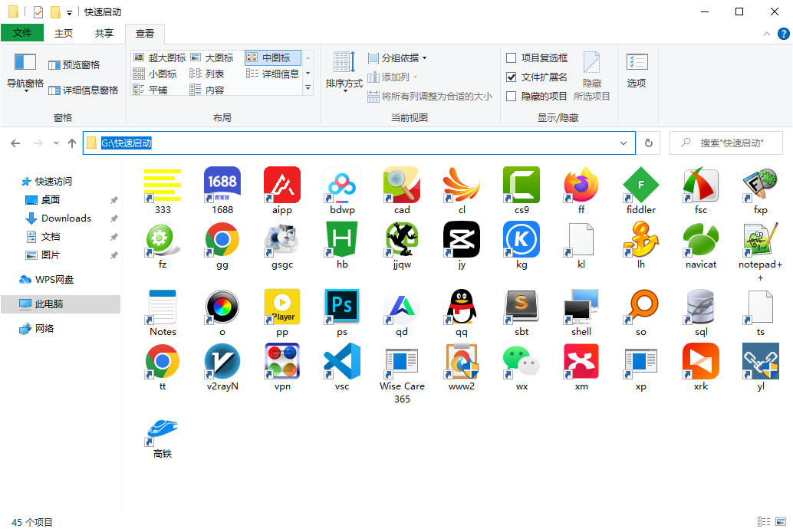The width and height of the screenshot is (793, 532).
Task: Select the Photoshop shortcut labeled ps
Action: coord(342,308)
